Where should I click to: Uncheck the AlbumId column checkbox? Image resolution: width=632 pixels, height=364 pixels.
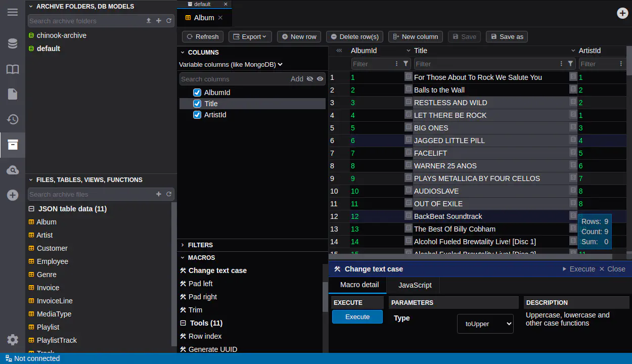pos(198,93)
